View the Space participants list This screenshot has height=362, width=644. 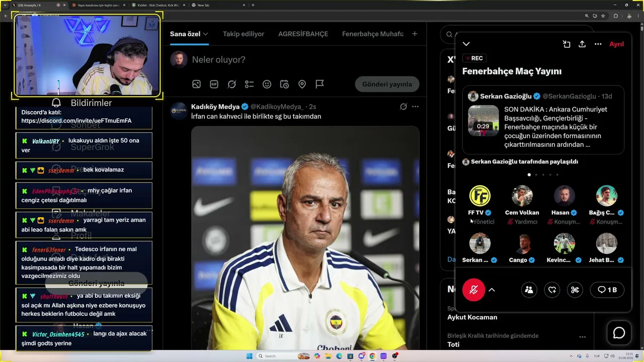point(529,290)
